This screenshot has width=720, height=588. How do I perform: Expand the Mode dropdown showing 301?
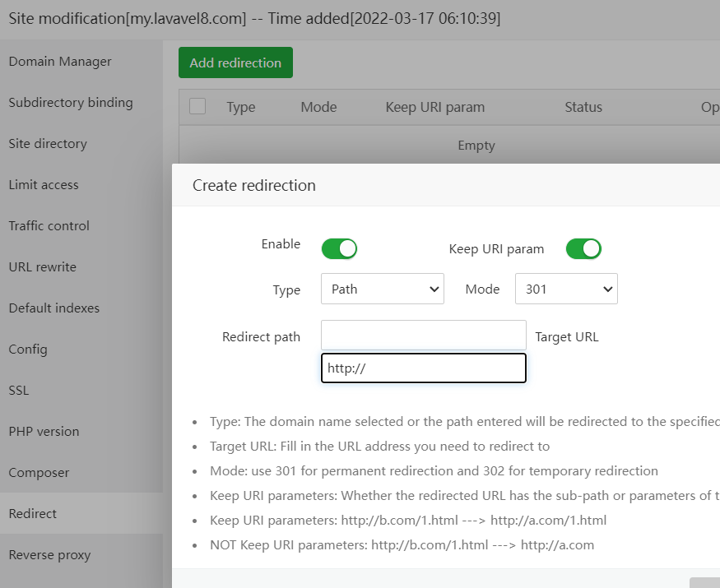tap(566, 289)
